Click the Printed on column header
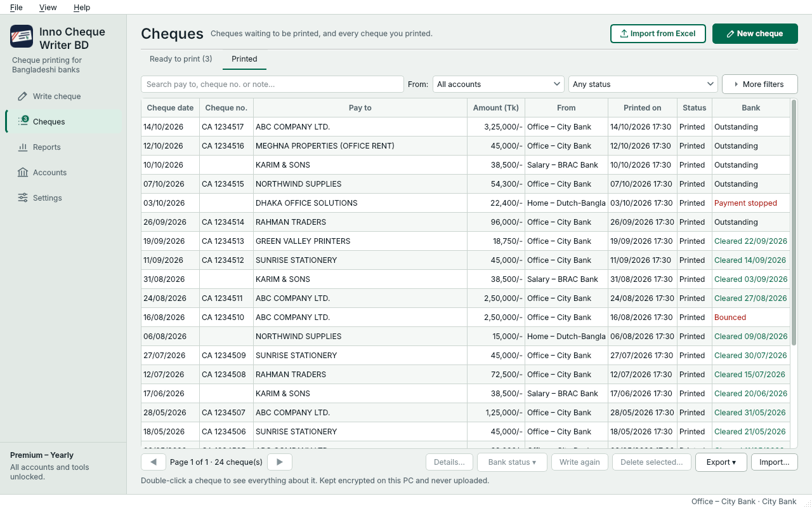The image size is (812, 508). pos(643,108)
